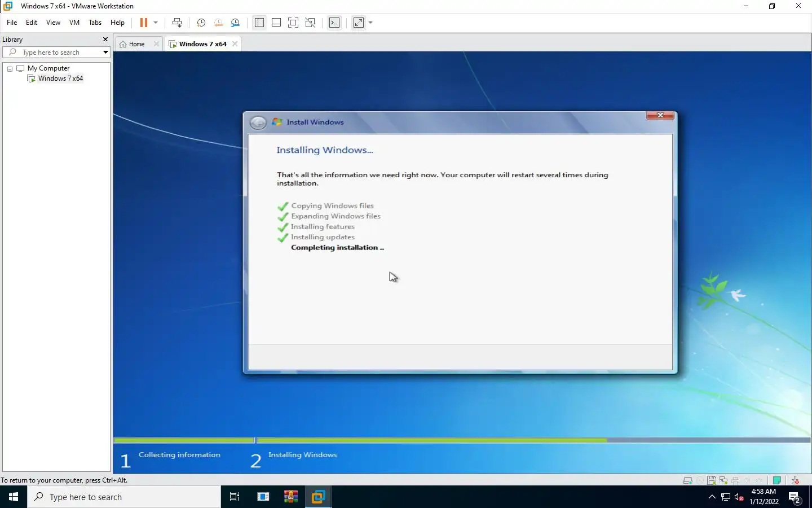Close the Windows 7 x64 tab

235,44
